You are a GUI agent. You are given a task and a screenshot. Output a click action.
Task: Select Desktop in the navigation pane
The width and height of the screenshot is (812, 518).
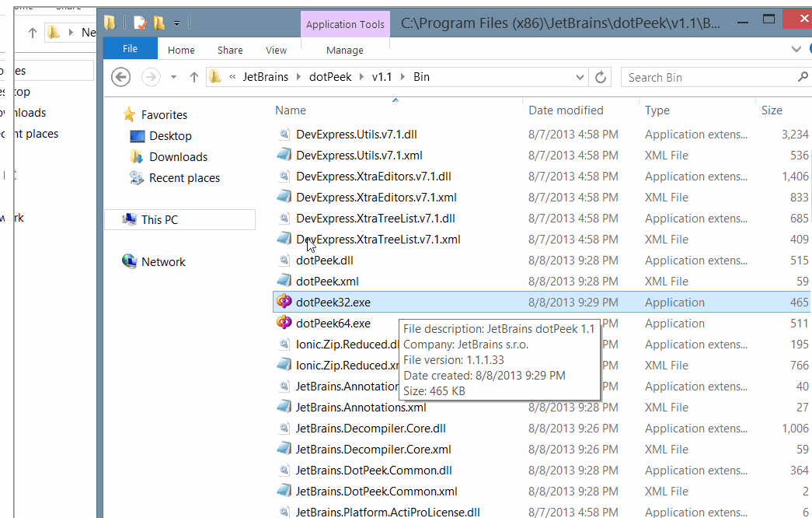pos(170,136)
